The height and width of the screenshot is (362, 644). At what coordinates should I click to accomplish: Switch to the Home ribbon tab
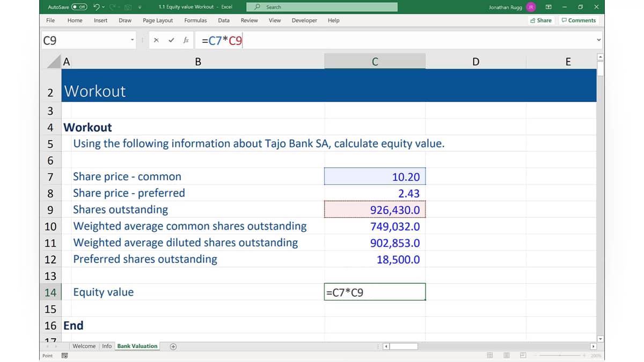pos(75,20)
